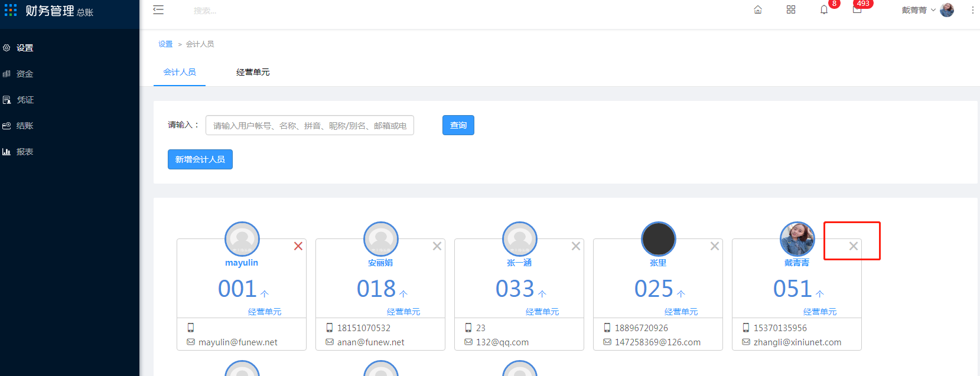980x376 pixels.
Task: Click email anan@funew.net
Action: point(371,342)
